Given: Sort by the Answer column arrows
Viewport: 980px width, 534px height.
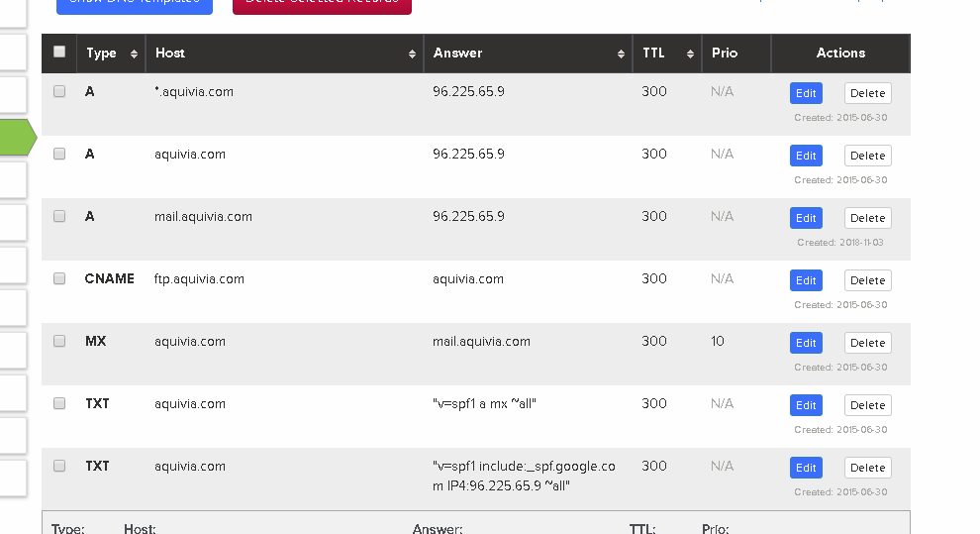Looking at the screenshot, I should pos(621,53).
